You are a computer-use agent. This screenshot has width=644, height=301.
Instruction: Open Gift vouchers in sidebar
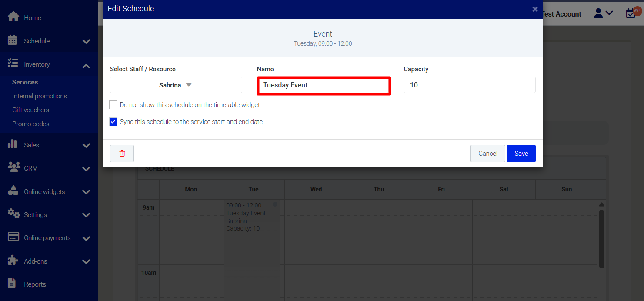[30, 110]
